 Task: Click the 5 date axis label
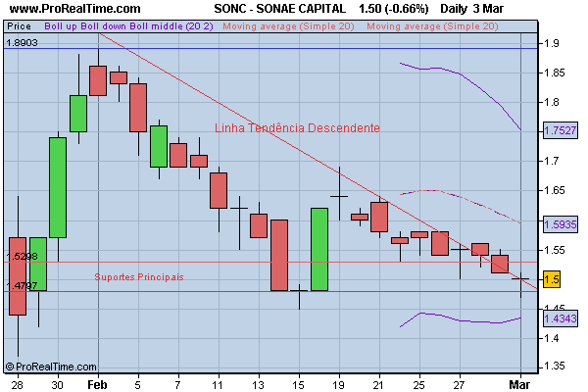(x=138, y=385)
